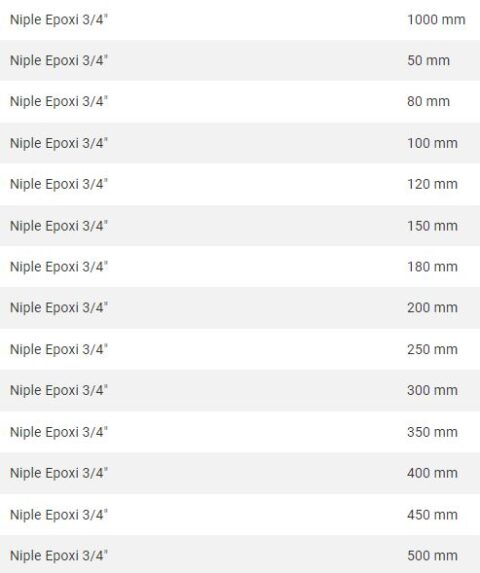Select the 250 mm length value

point(432,349)
